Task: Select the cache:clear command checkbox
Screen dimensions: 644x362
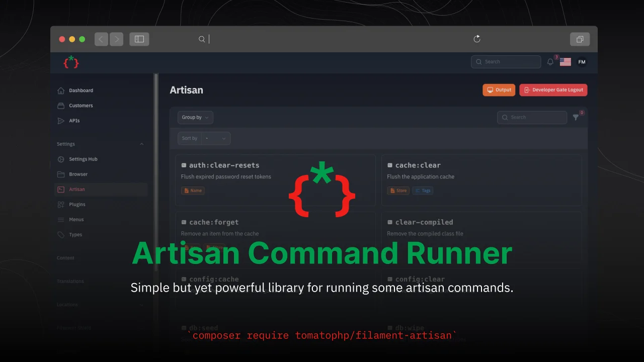Action: [390, 165]
